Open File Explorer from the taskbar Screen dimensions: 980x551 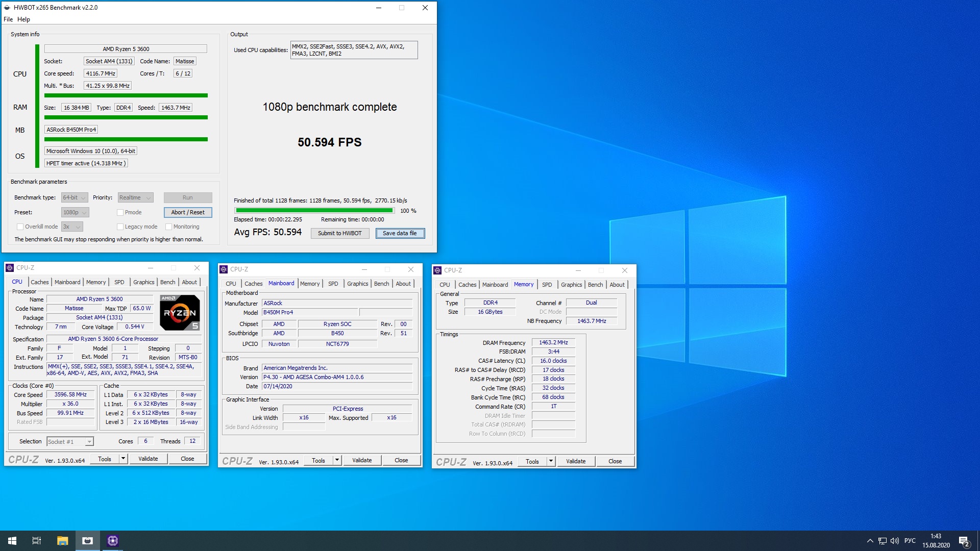point(62,541)
